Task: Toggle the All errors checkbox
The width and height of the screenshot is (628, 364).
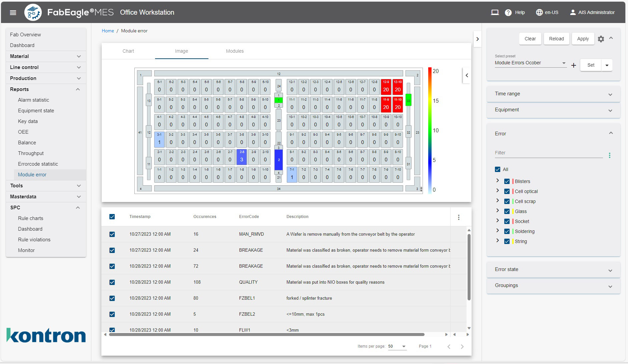Action: 498,169
